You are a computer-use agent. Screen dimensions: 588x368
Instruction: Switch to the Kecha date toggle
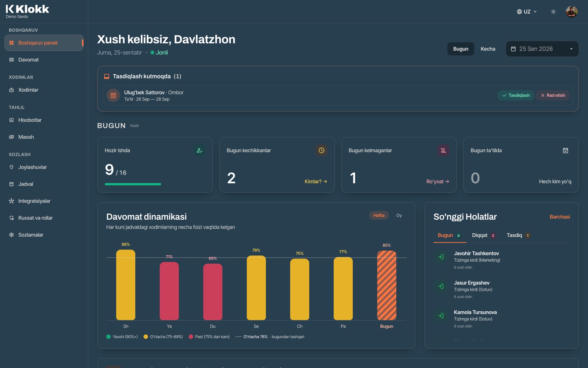488,49
